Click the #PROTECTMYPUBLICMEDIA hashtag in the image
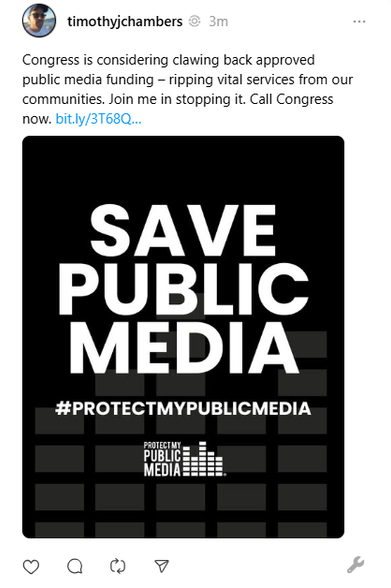Image resolution: width=391 pixels, height=588 pixels. tap(183, 408)
